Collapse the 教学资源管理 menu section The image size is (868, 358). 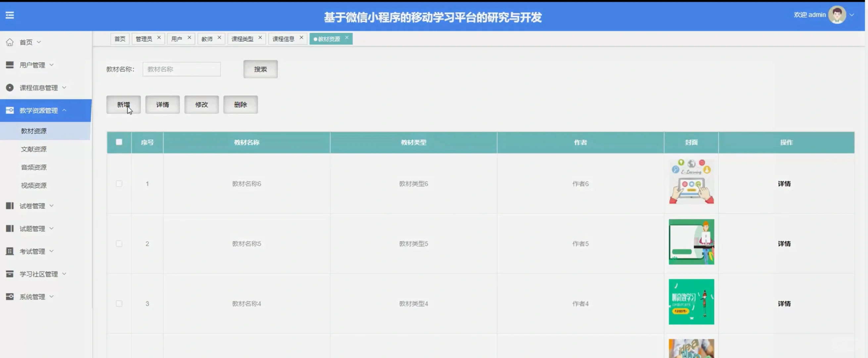pyautogui.click(x=65, y=110)
